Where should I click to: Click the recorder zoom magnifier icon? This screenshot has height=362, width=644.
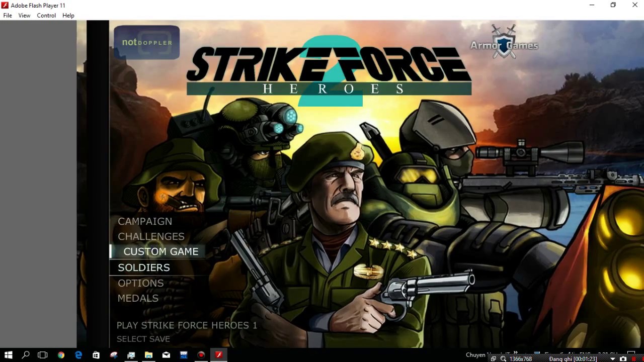pos(503,359)
